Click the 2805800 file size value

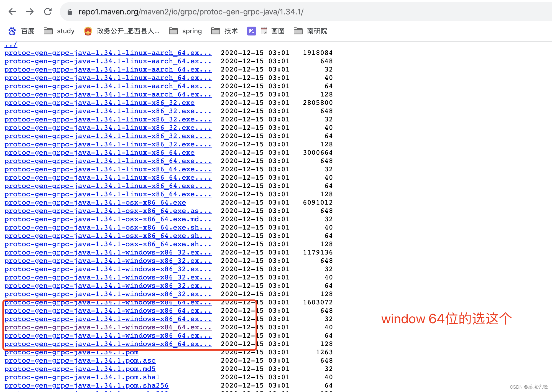[318, 103]
